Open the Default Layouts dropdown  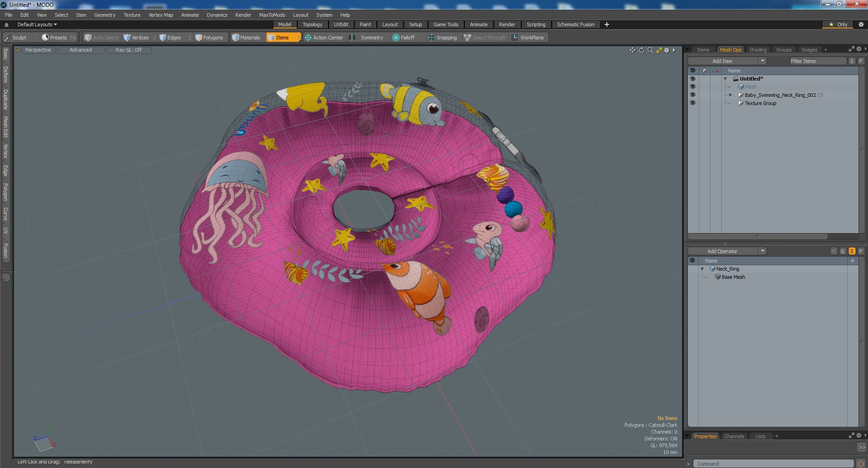[x=37, y=24]
